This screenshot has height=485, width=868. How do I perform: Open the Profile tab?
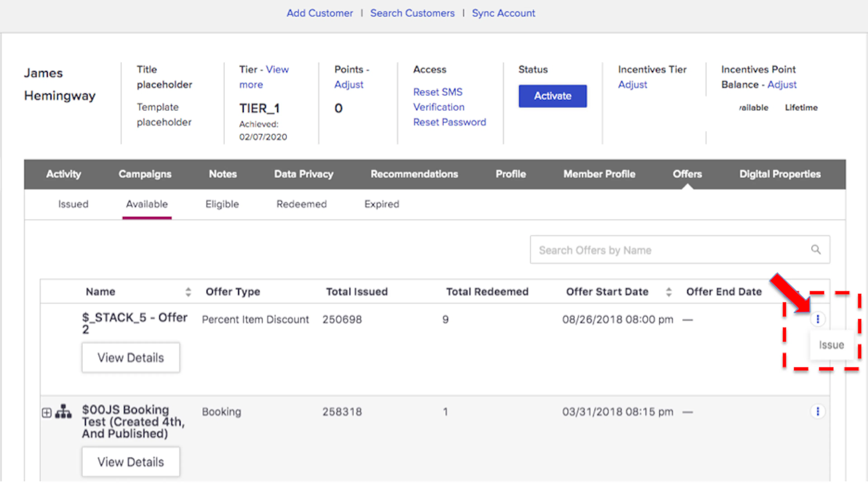pyautogui.click(x=510, y=174)
